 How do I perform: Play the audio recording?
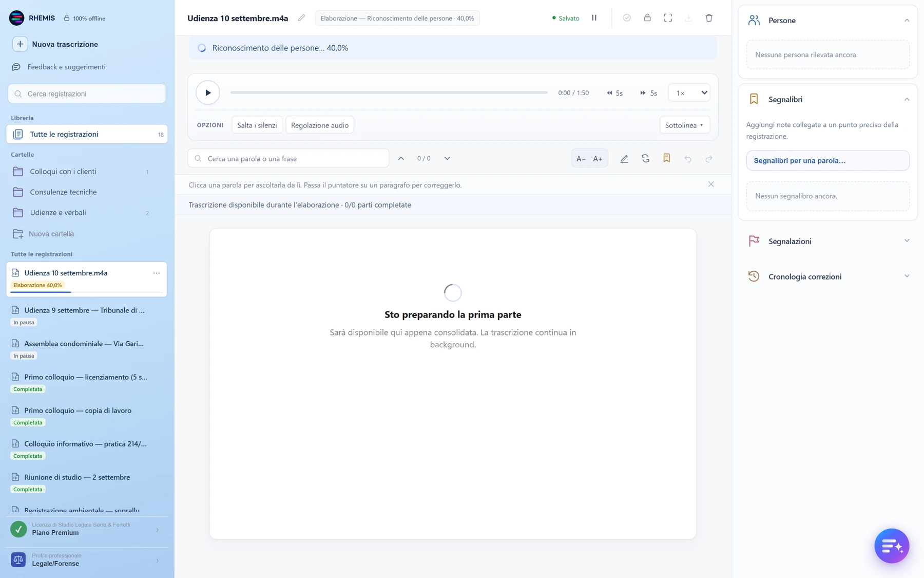click(x=208, y=92)
